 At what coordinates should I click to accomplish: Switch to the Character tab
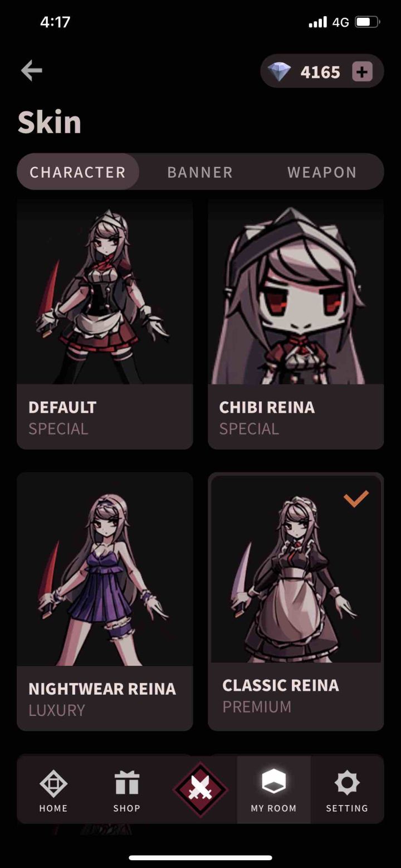click(78, 172)
